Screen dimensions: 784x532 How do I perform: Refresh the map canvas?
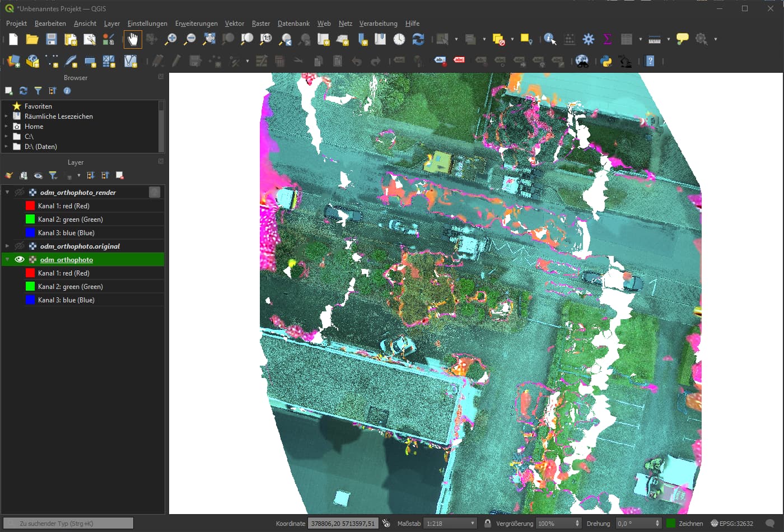point(418,39)
